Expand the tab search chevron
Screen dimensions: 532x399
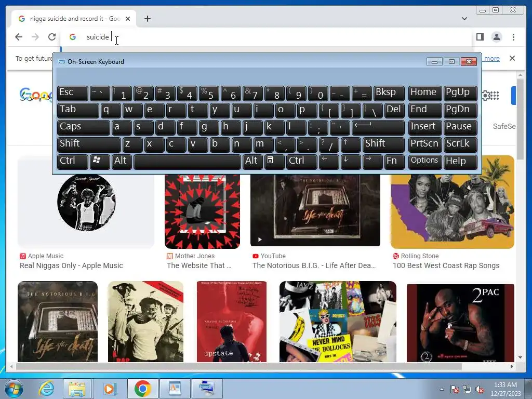pos(464,19)
